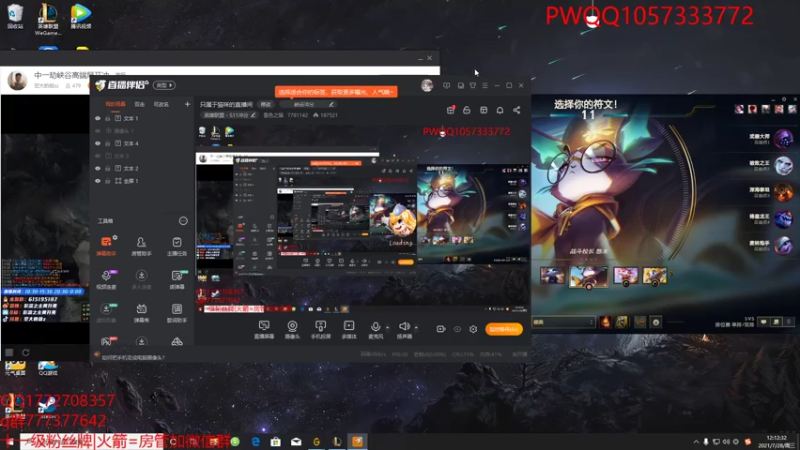The width and height of the screenshot is (800, 450).
Task: Add a new scene with plus icon
Action: 187,104
